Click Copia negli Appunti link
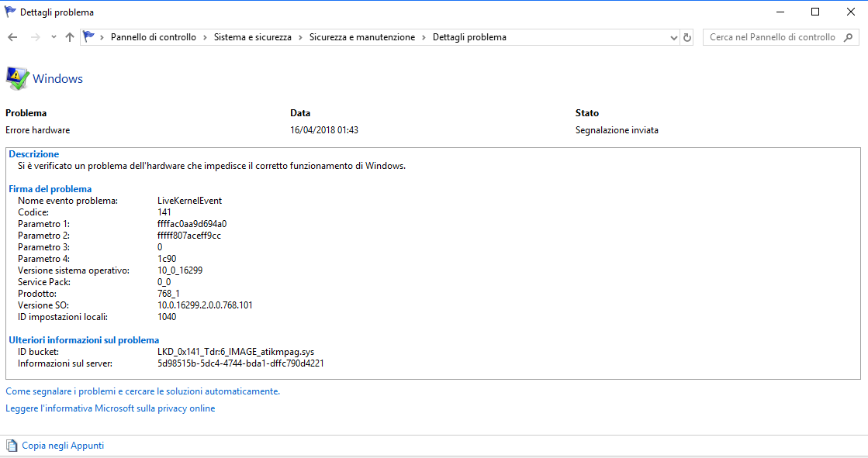 63,446
